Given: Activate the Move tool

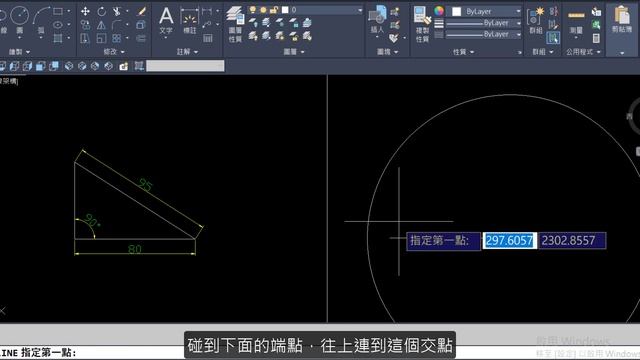Looking at the screenshot, I should [85, 11].
